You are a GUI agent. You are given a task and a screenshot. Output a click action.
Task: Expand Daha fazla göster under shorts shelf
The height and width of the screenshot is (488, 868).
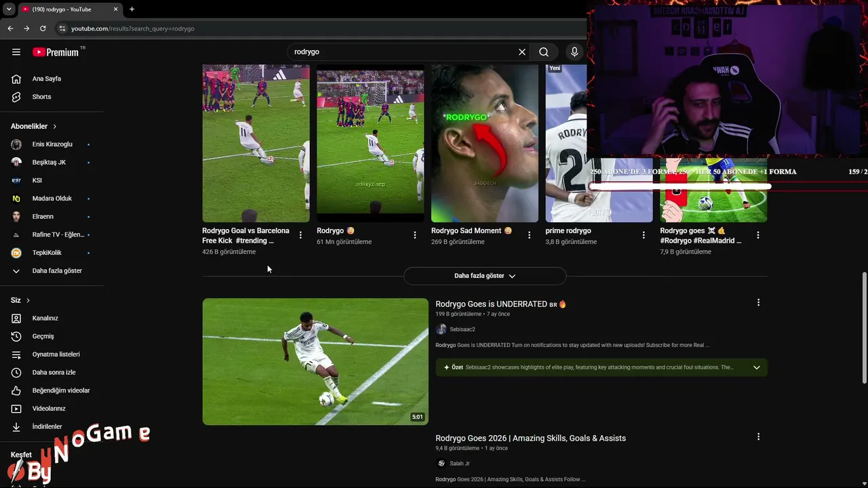[485, 276]
